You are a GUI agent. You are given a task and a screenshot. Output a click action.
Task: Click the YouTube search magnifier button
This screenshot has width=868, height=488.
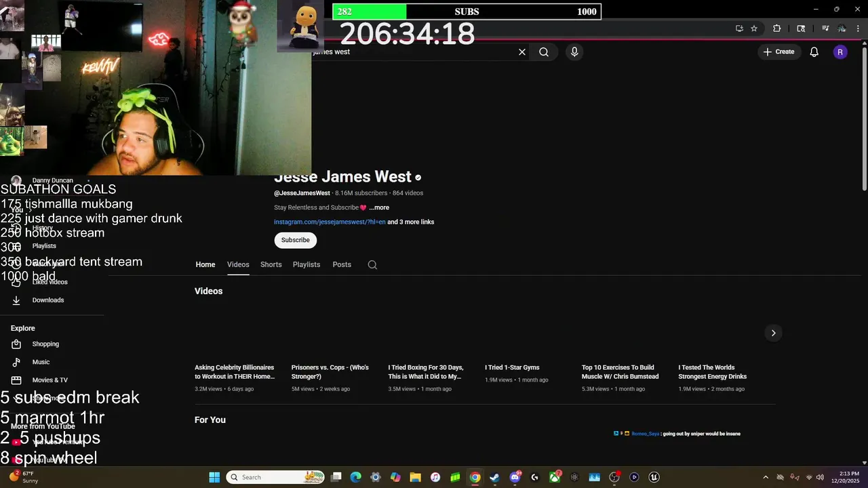point(544,52)
